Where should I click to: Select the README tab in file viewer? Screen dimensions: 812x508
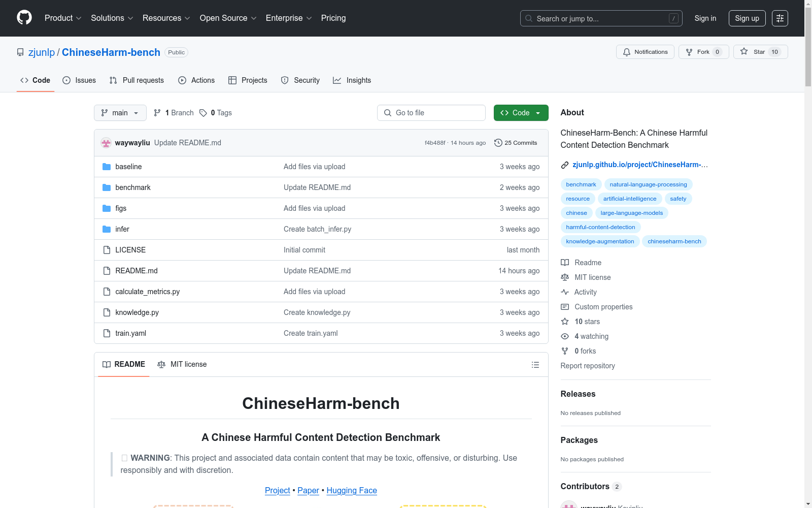124,364
